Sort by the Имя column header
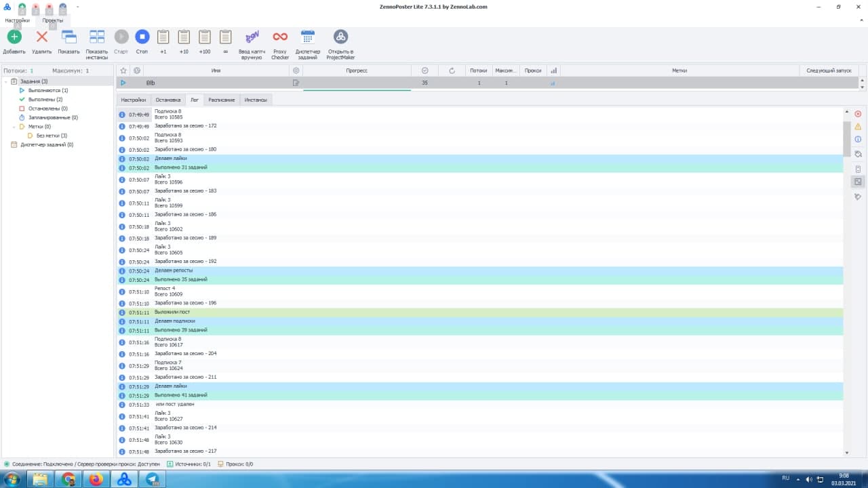Image resolution: width=868 pixels, height=488 pixels. click(216, 70)
